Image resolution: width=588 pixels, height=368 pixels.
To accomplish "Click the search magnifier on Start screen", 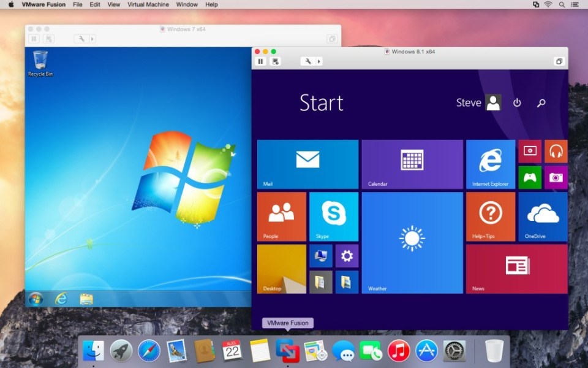I will pos(541,103).
